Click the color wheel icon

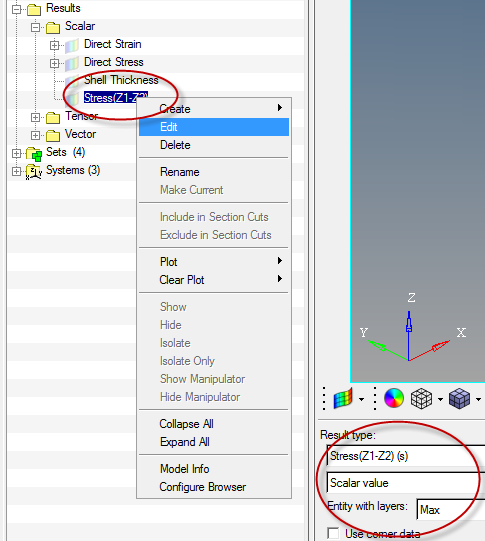point(394,398)
